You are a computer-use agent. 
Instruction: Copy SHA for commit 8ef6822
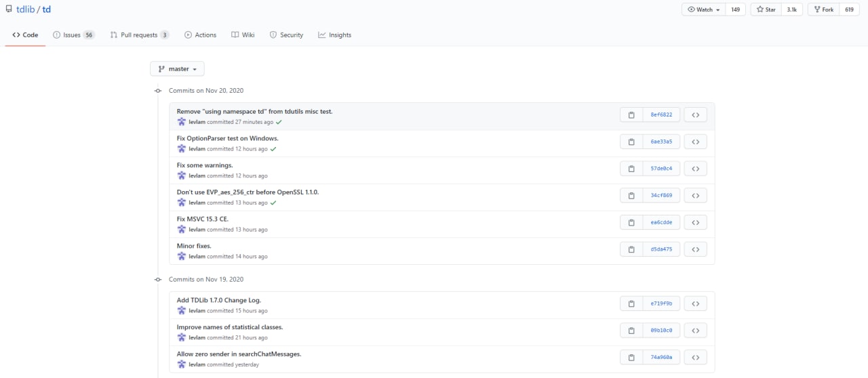click(x=631, y=114)
